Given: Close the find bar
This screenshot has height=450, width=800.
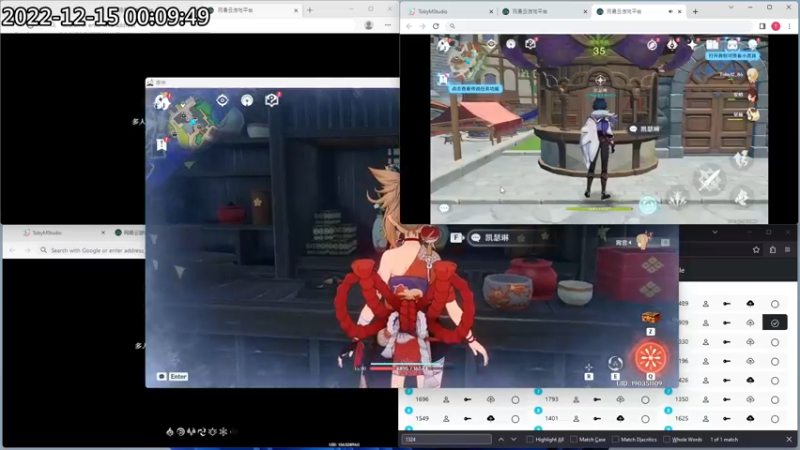Looking at the screenshot, I should (789, 439).
